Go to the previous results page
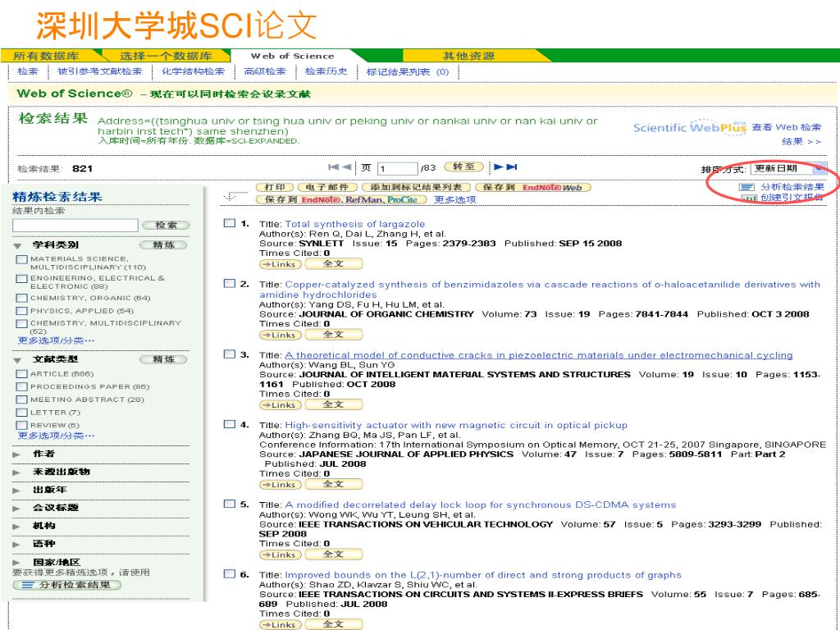840x630 pixels. 346,167
